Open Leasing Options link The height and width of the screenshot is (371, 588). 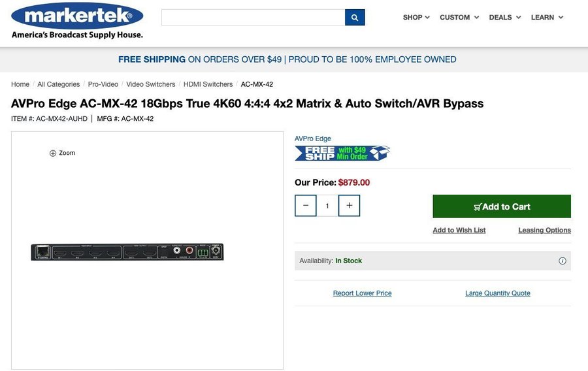(544, 230)
